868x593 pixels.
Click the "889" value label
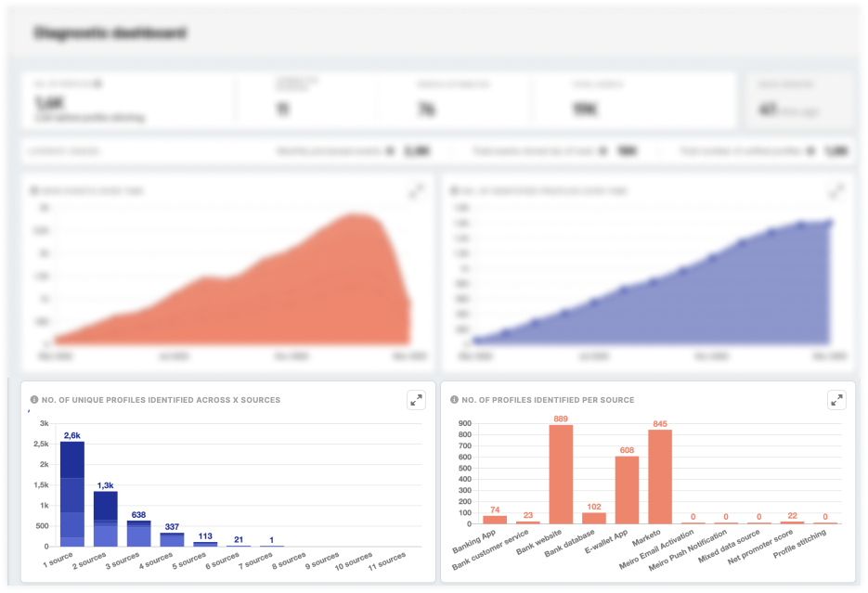[x=561, y=419]
